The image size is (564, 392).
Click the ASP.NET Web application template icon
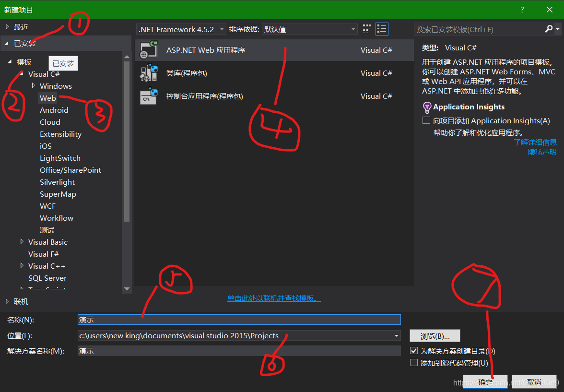click(x=149, y=50)
